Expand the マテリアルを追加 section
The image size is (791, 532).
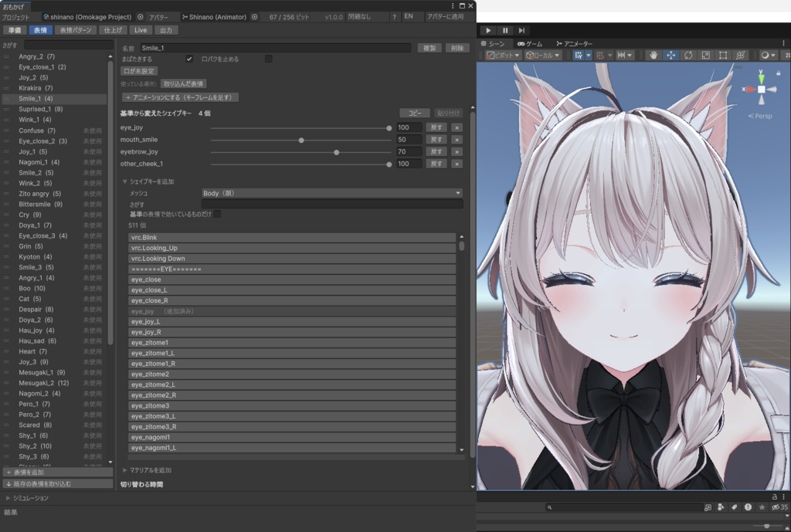pos(124,470)
